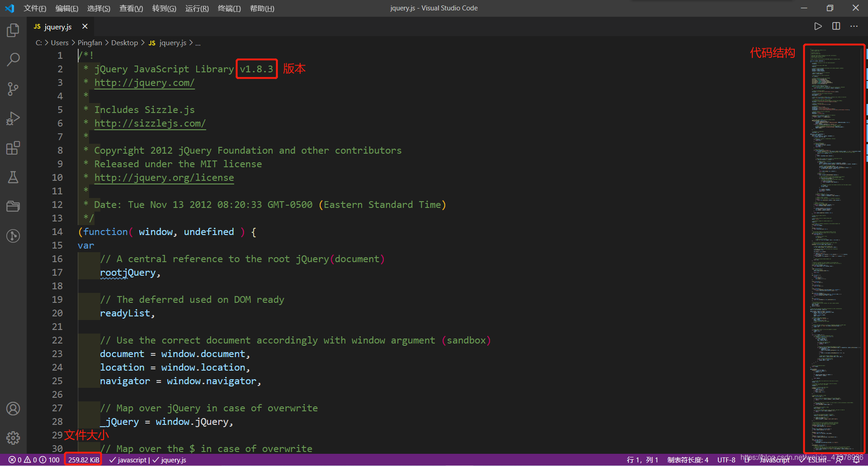Click the v1.8.3 version text

point(256,69)
